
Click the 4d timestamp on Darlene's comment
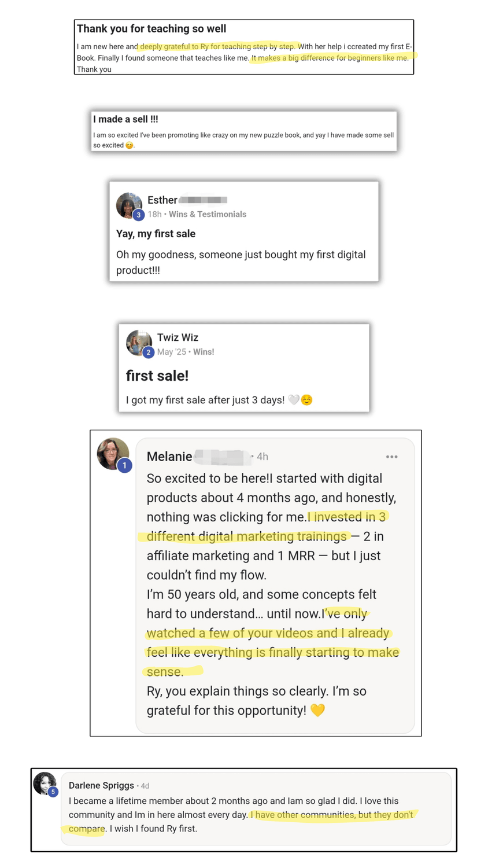click(x=145, y=786)
